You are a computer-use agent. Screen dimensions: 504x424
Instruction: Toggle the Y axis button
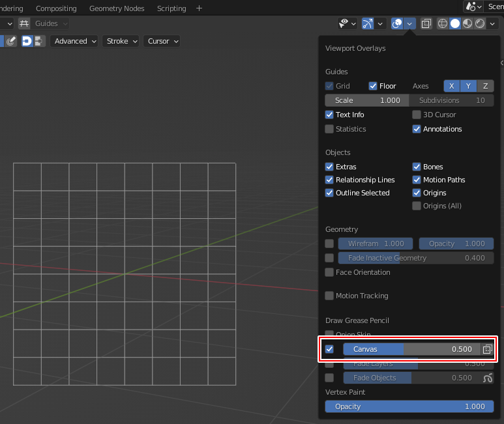point(468,86)
